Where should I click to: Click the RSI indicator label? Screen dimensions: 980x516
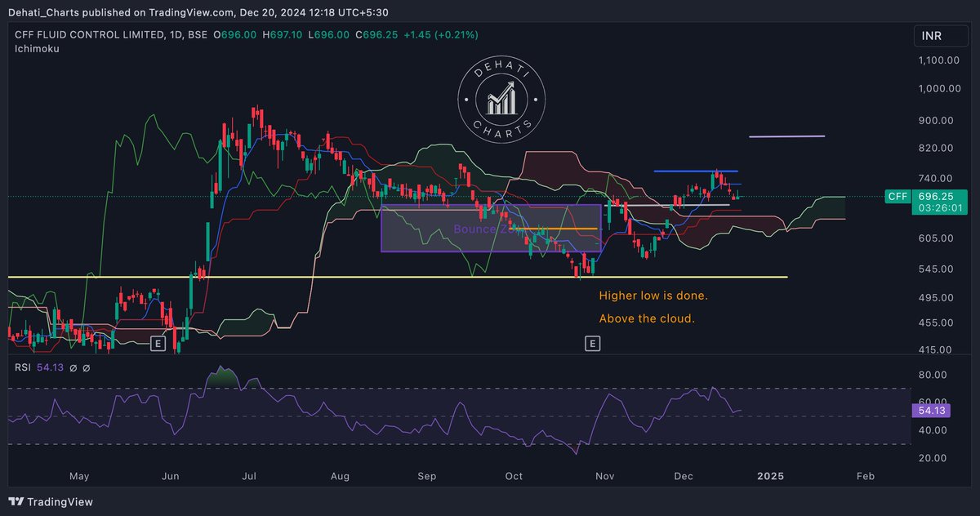click(x=22, y=367)
